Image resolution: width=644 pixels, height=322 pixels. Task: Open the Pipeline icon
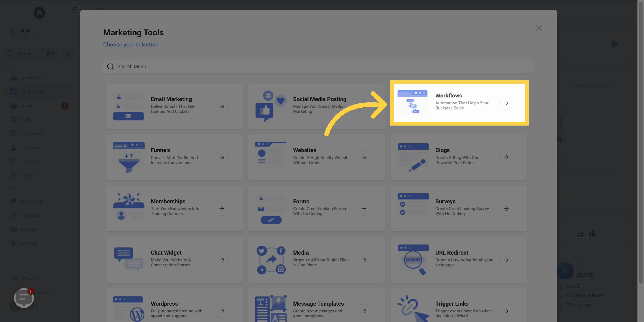(14, 161)
